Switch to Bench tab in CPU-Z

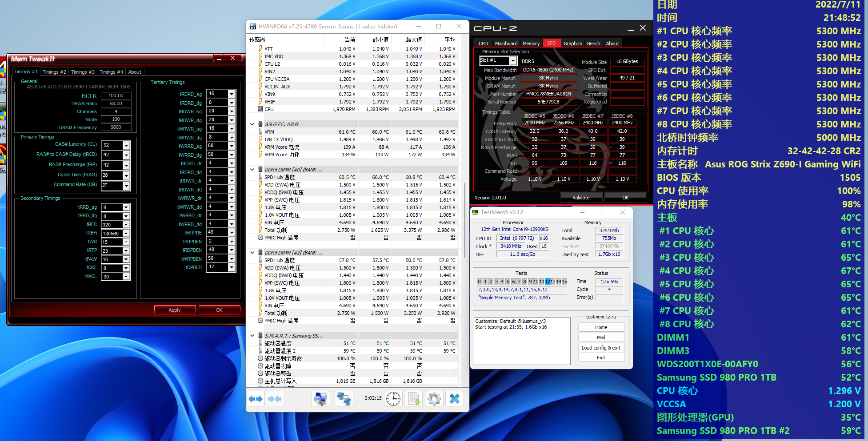click(593, 44)
